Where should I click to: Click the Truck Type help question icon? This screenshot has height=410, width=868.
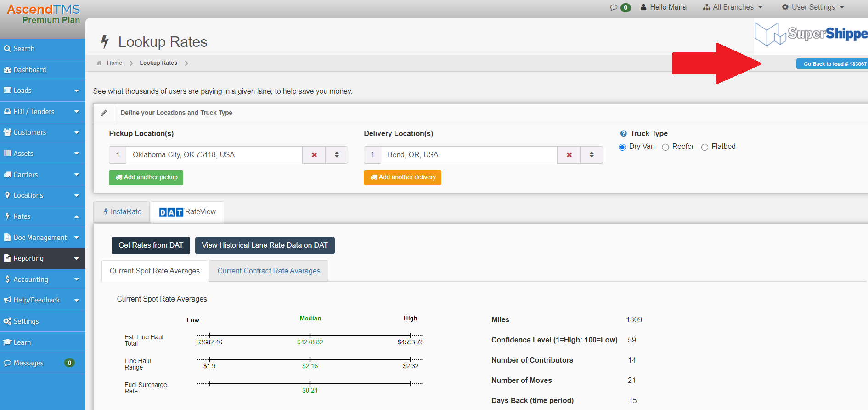point(623,134)
